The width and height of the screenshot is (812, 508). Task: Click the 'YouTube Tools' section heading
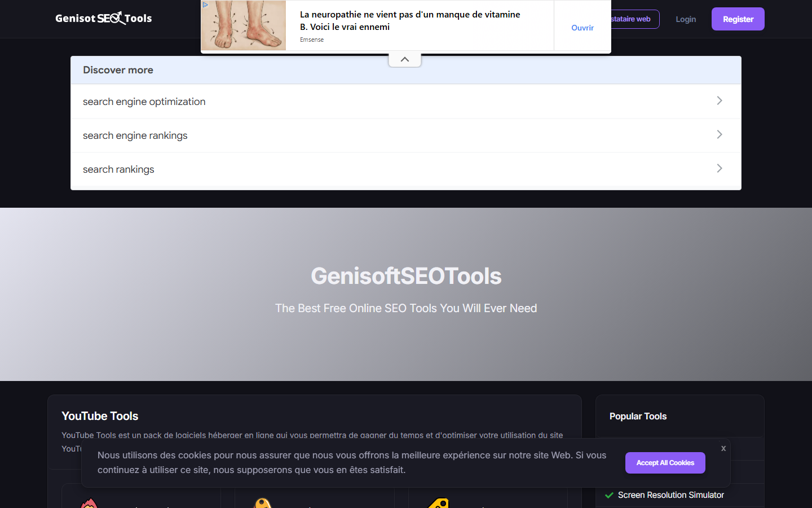[x=100, y=416]
